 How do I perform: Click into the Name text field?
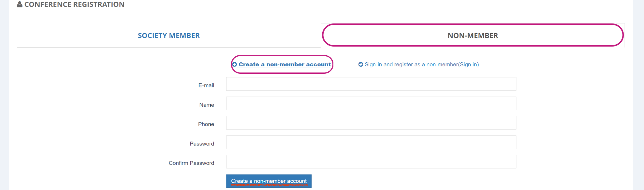371,104
